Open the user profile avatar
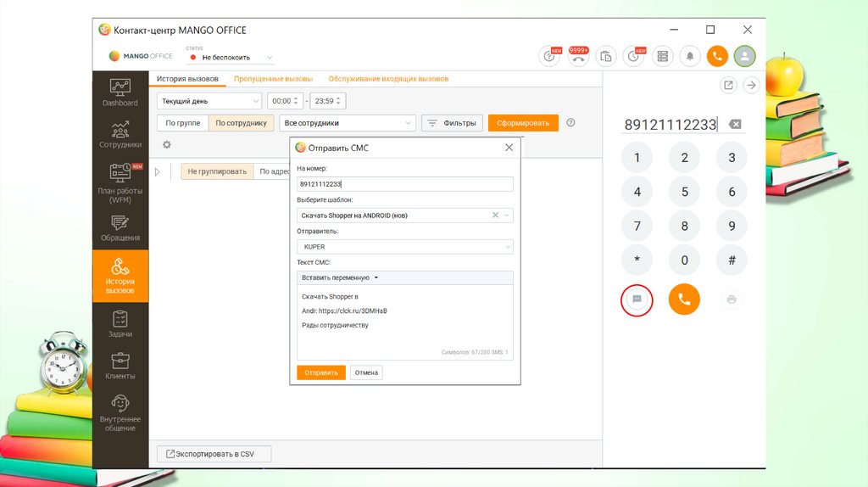The height and width of the screenshot is (487, 868). click(744, 56)
